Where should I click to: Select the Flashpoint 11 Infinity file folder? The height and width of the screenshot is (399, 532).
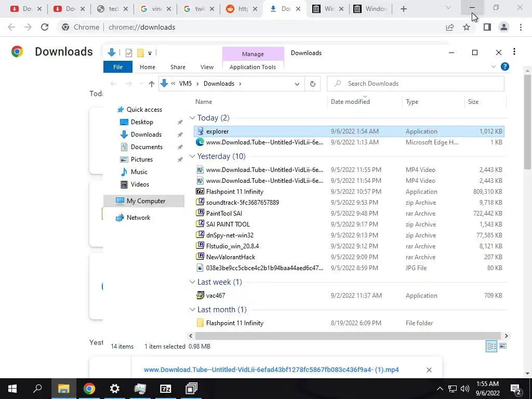point(349,323)
